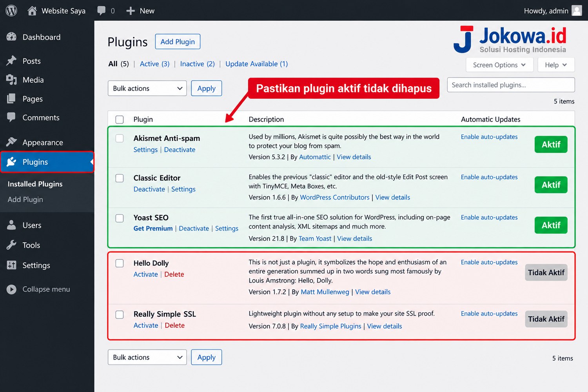Click the Jokowa.id logo
Image resolution: width=588 pixels, height=392 pixels.
(510, 39)
